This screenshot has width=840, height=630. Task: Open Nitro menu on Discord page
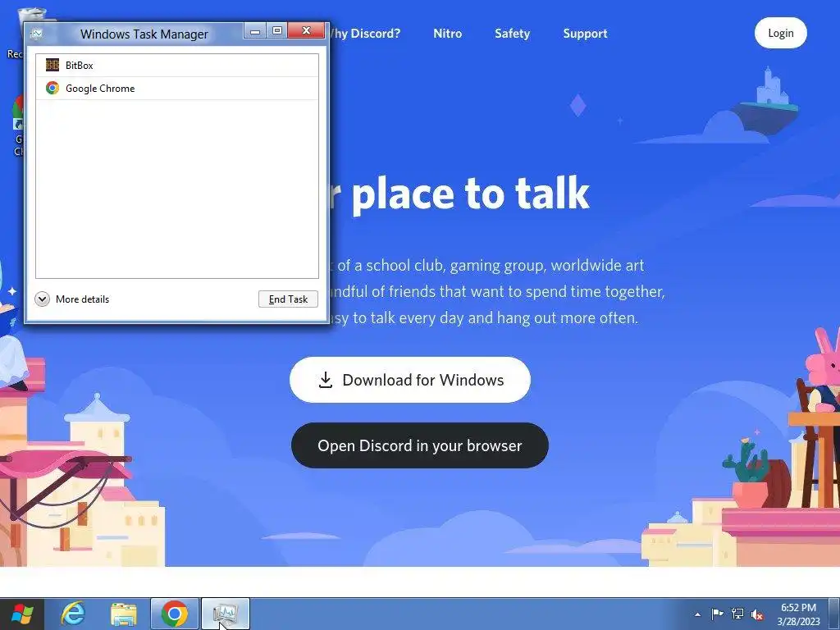[x=447, y=33]
